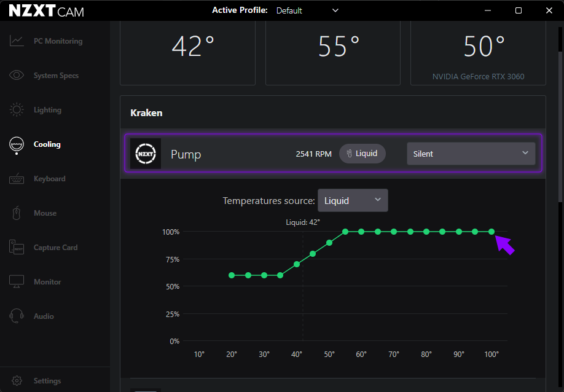The image size is (564, 392).
Task: Open the Temperatures source dropdown
Action: point(353,200)
